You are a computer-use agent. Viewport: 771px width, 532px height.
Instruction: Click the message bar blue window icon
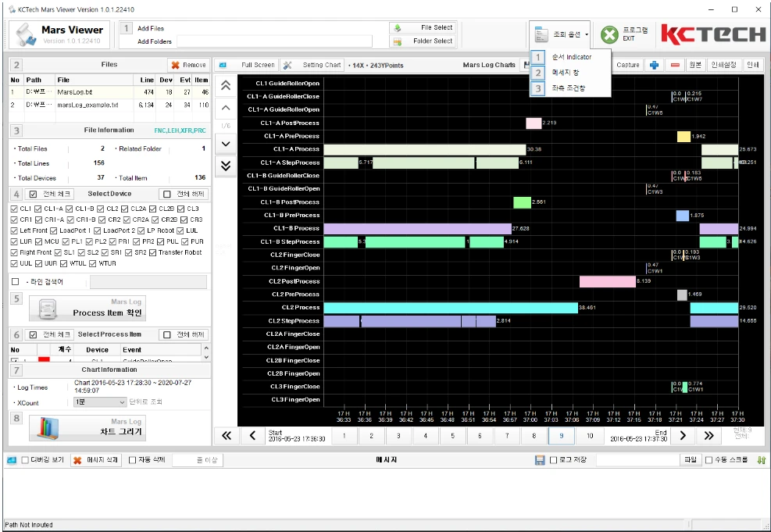(x=11, y=460)
